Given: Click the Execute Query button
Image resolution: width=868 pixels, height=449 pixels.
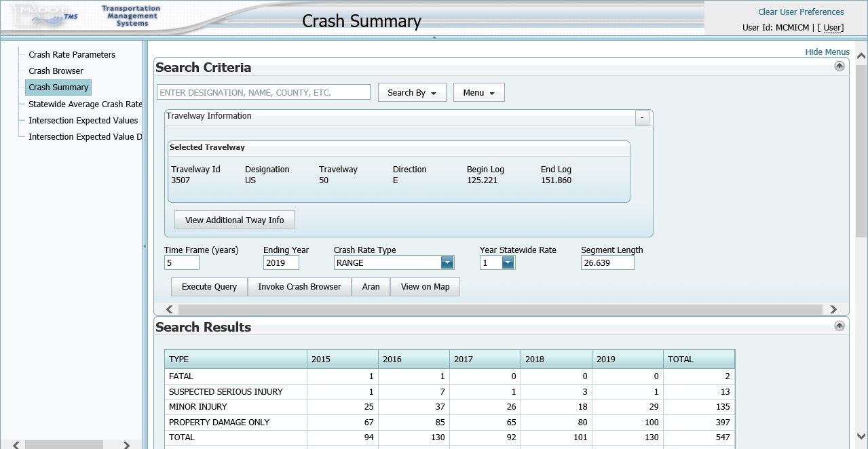Looking at the screenshot, I should (209, 287).
